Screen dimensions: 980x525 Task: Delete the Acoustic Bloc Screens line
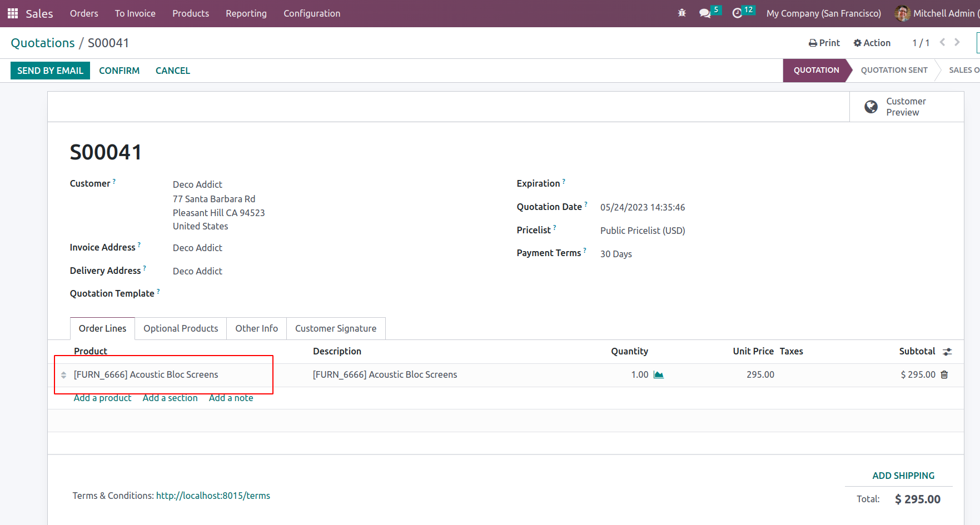click(944, 375)
